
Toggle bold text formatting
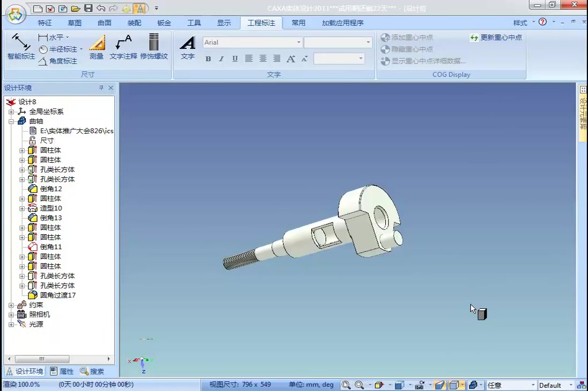coord(208,59)
